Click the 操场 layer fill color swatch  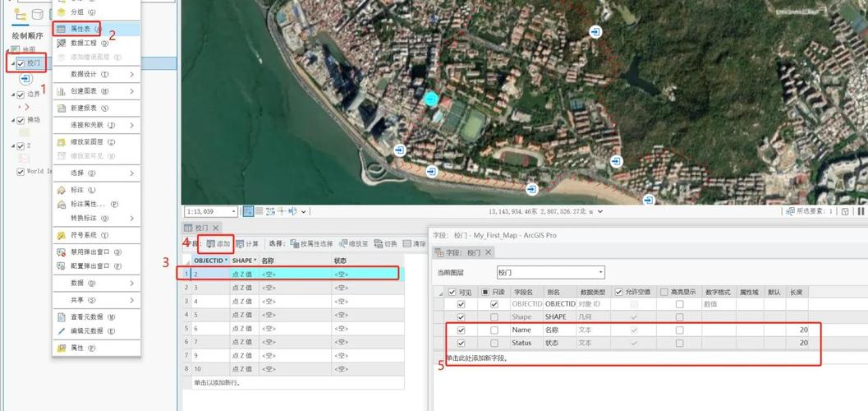click(x=25, y=132)
